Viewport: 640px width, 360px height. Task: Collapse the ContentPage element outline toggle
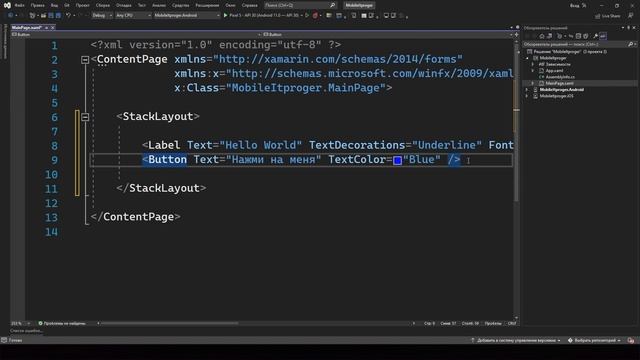point(85,60)
